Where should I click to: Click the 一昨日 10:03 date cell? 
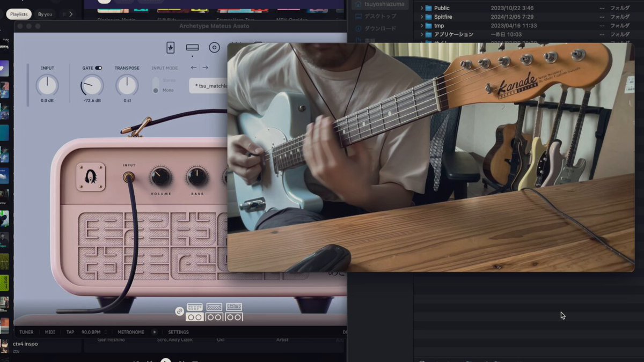(506, 34)
